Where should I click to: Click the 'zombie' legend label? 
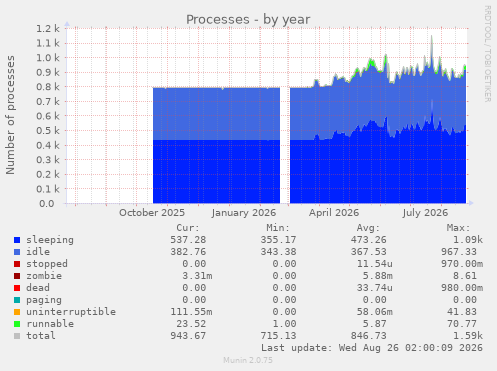(x=44, y=276)
